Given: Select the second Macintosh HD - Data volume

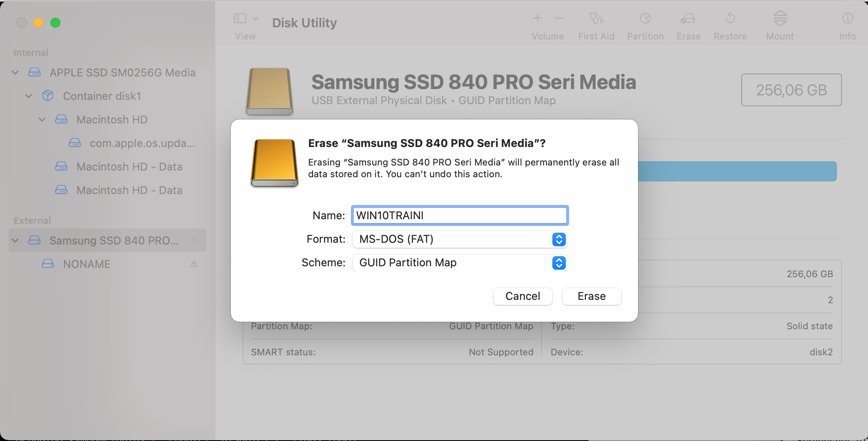Looking at the screenshot, I should point(129,190).
